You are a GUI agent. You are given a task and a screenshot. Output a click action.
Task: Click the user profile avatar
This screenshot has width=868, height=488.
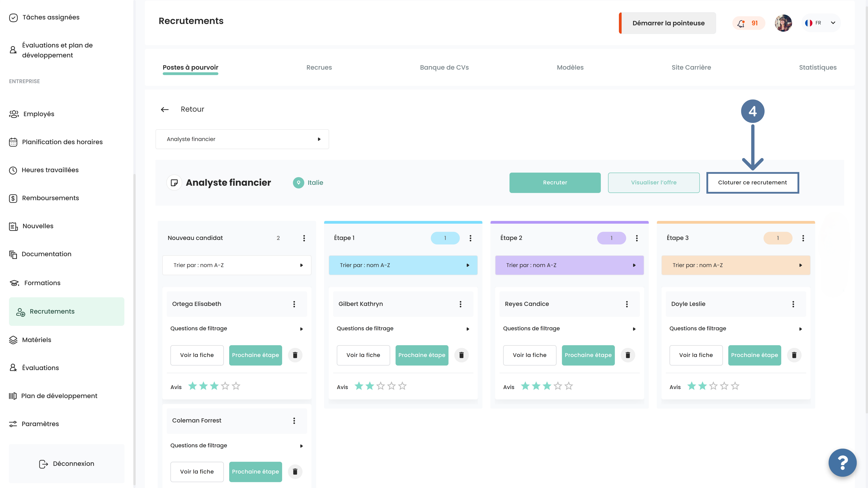pyautogui.click(x=783, y=23)
